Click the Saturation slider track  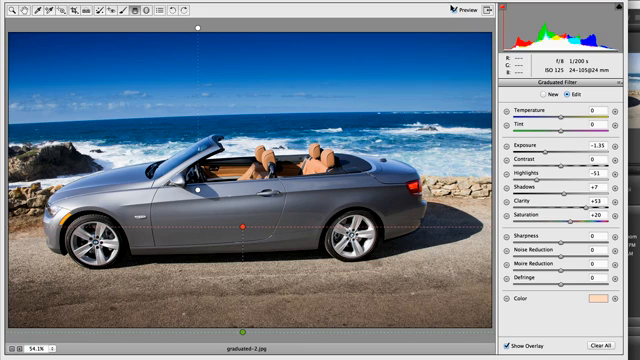click(561, 222)
